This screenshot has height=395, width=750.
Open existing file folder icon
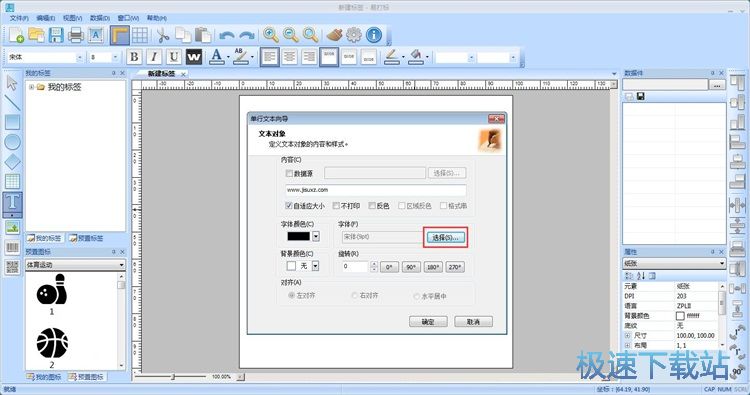pyautogui.click(x=36, y=35)
